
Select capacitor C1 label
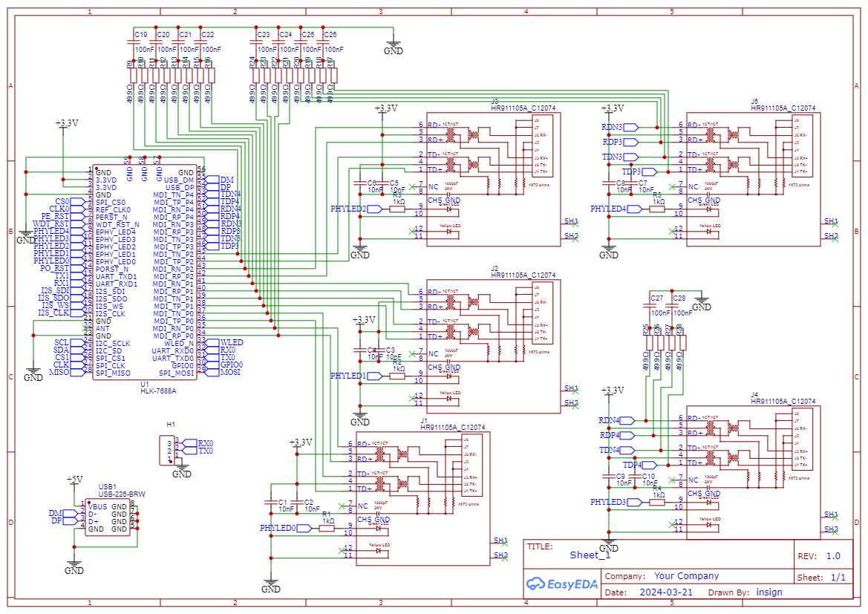[x=282, y=502]
